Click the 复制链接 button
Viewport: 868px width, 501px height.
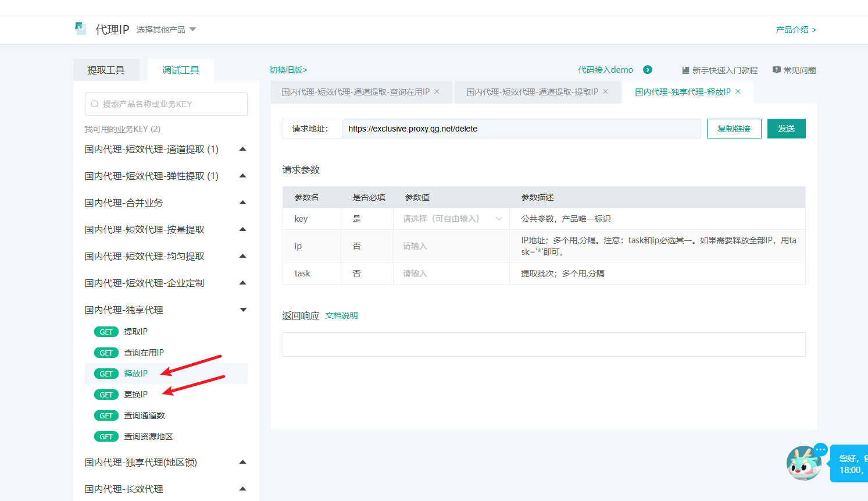pos(734,129)
